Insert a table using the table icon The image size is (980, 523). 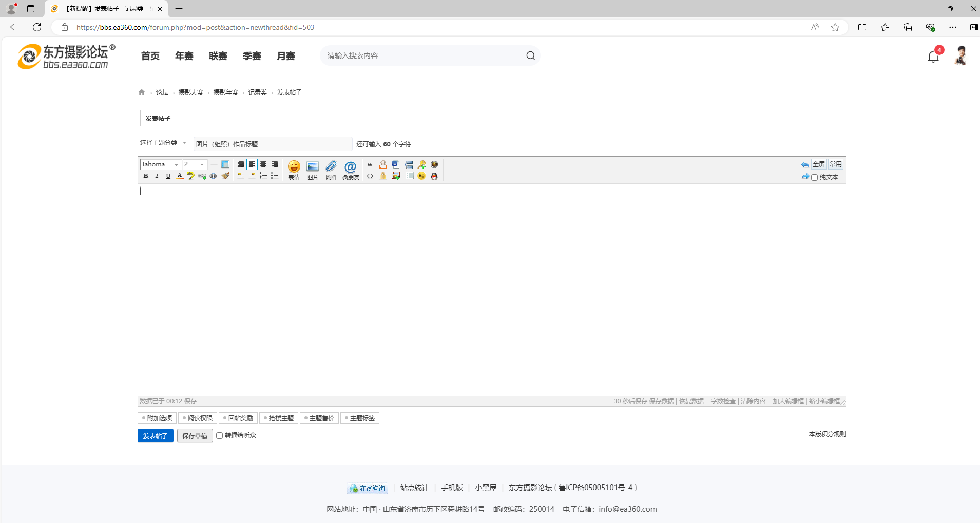click(225, 164)
